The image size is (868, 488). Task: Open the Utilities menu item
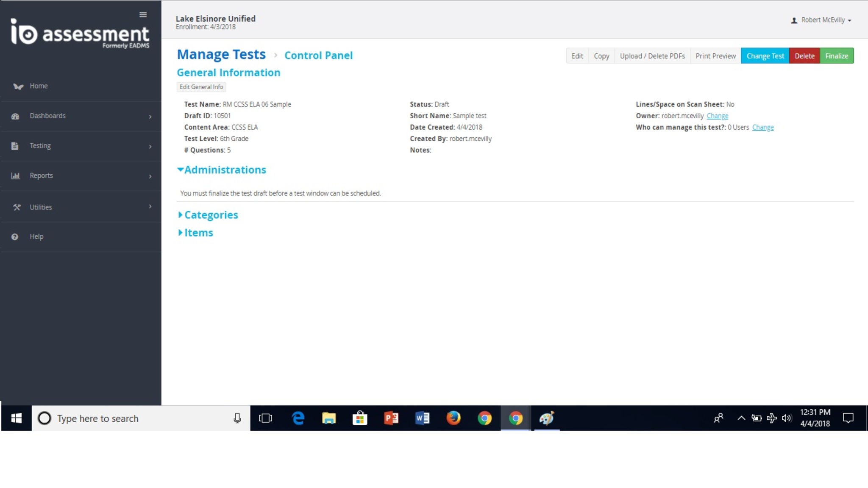click(41, 207)
